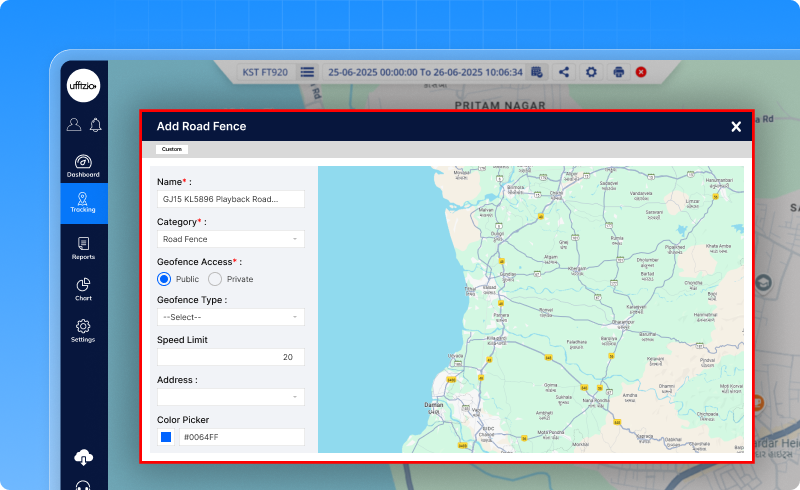Expand the Address dropdown
The height and width of the screenshot is (490, 800).
pos(231,397)
